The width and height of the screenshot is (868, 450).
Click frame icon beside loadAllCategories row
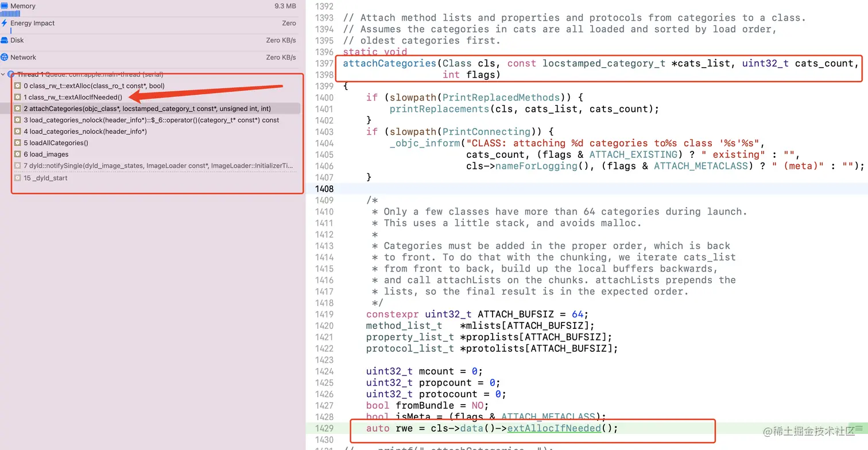pos(18,143)
